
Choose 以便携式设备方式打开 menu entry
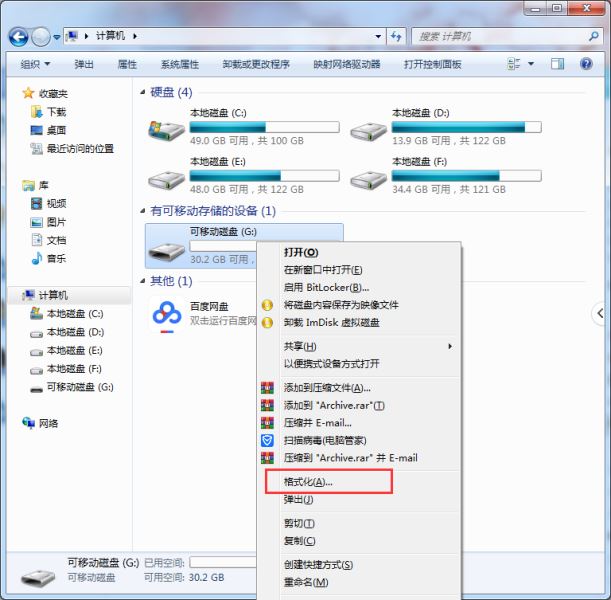click(359, 364)
